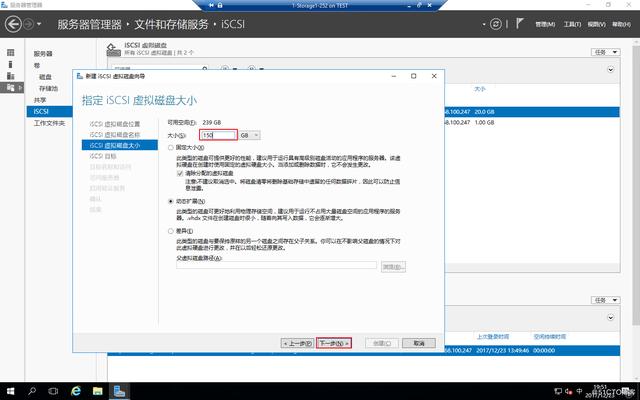
Task: Go to 存储池 in the side navigation
Action: coord(48,88)
